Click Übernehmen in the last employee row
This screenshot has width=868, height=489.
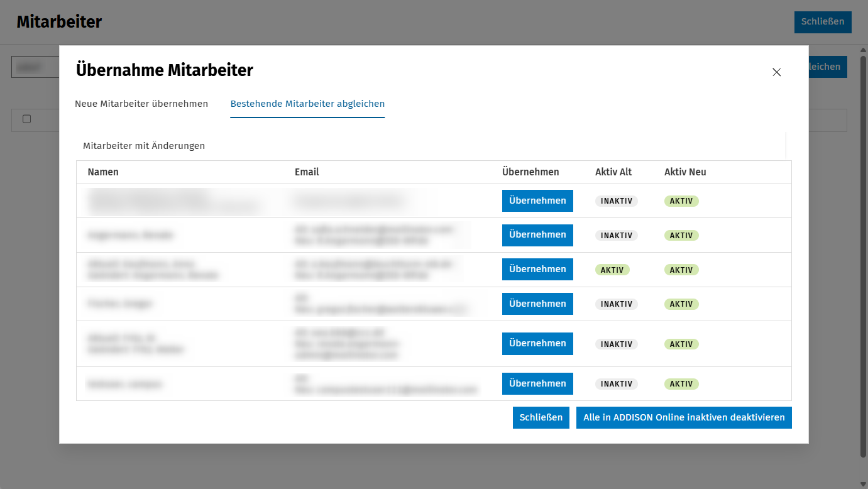(537, 384)
